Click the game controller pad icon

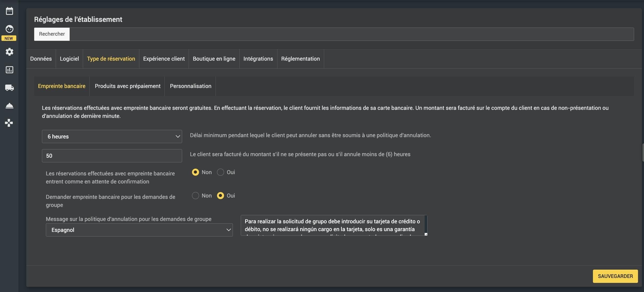pos(9,123)
